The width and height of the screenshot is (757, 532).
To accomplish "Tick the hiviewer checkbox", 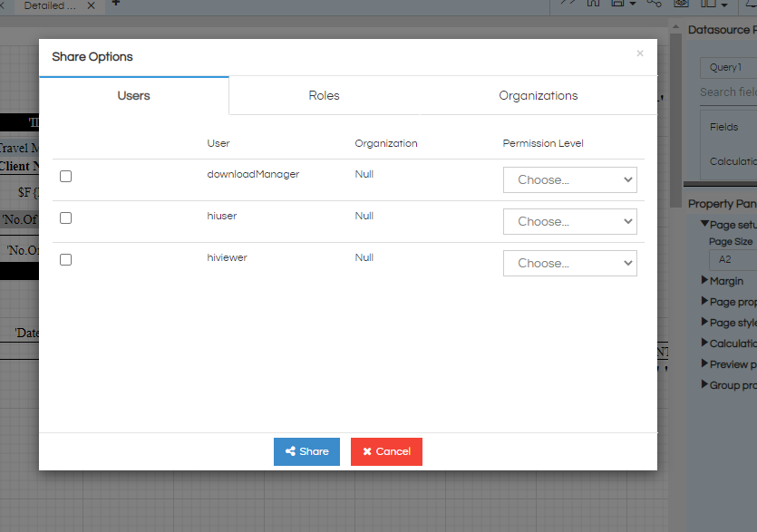I will click(65, 260).
